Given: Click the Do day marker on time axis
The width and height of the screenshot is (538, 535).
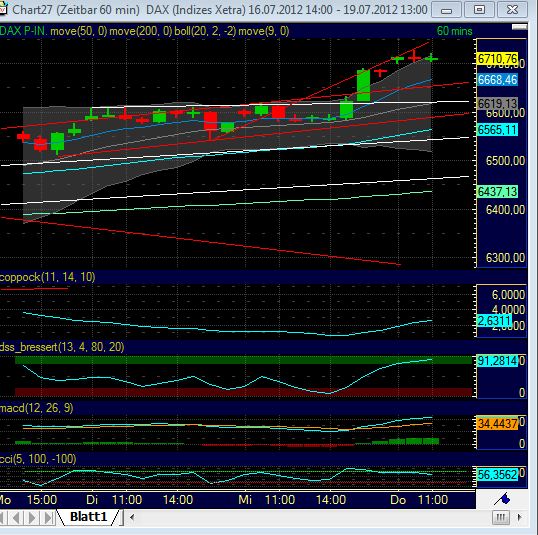Looking at the screenshot, I should [398, 500].
